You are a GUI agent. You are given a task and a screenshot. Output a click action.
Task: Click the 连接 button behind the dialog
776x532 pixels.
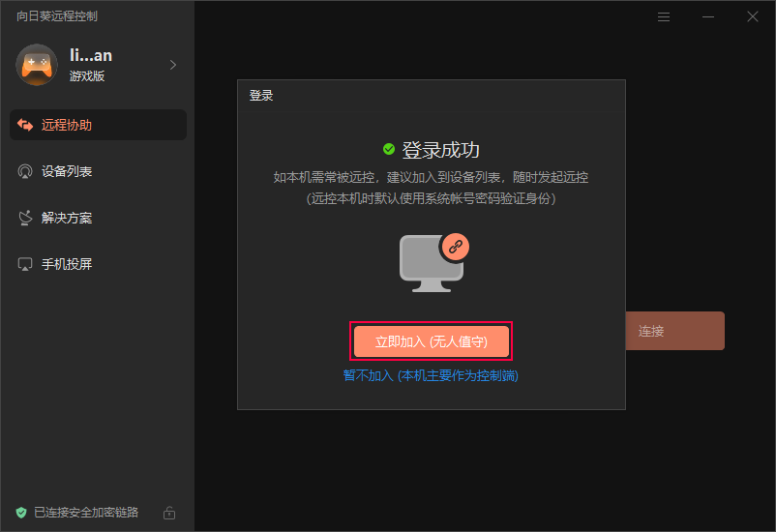tap(675, 331)
